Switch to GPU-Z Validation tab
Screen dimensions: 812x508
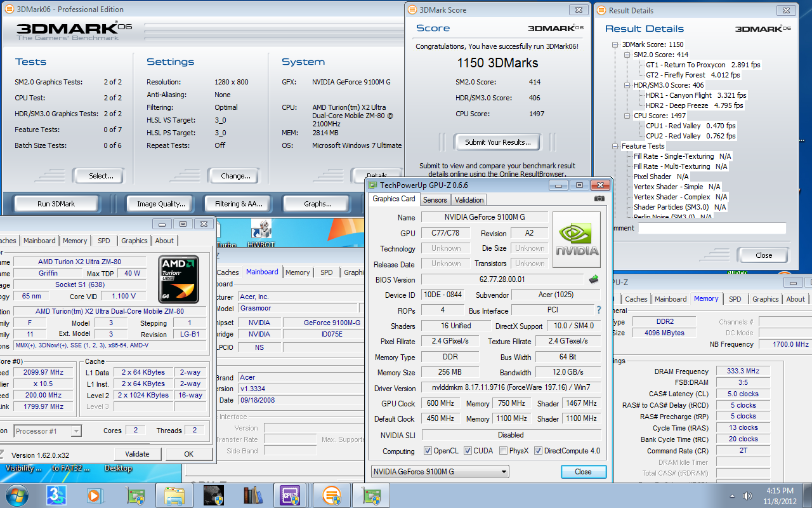pos(469,199)
